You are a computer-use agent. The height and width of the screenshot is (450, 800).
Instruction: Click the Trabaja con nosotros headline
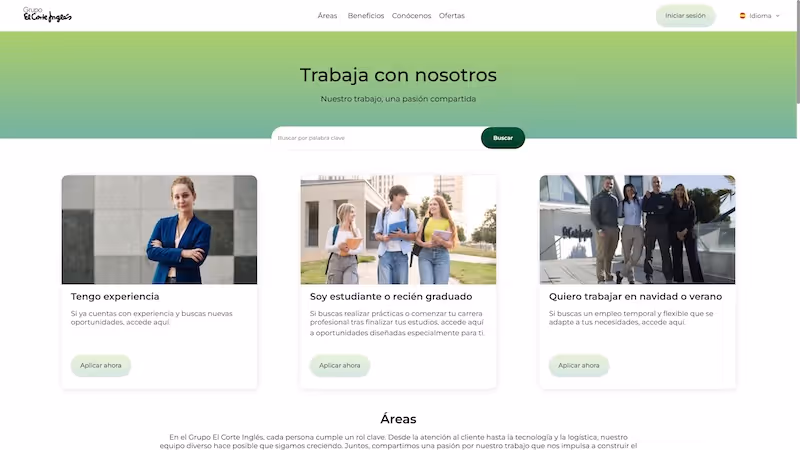click(398, 75)
